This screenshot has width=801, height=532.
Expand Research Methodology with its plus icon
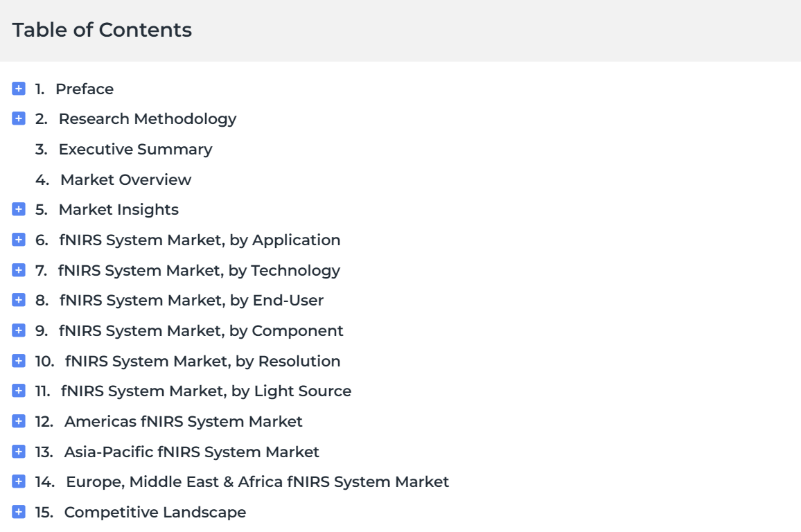coord(19,118)
